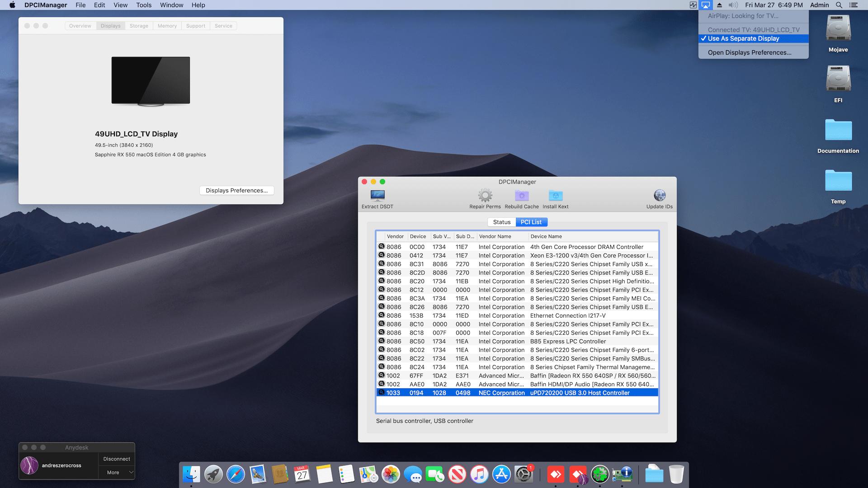Screen dimensions: 868x488
Task: Sort by Vendor Name column header
Action: [x=495, y=236]
